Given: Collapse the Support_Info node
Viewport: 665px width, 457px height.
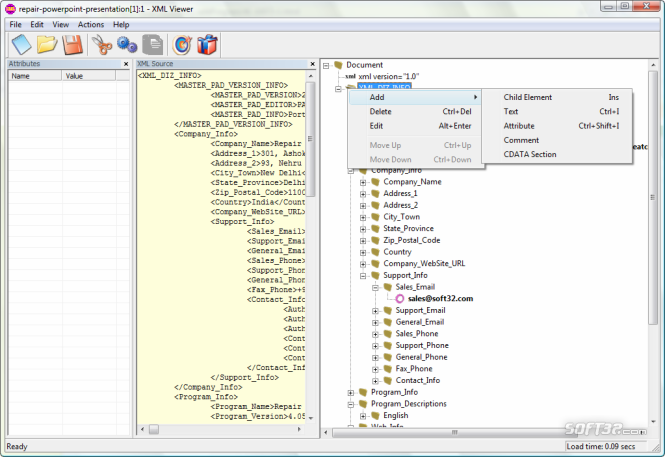Looking at the screenshot, I should pyautogui.click(x=363, y=276).
